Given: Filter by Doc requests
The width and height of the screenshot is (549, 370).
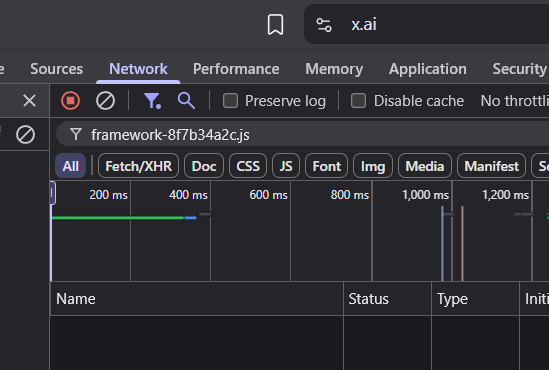Looking at the screenshot, I should click(x=204, y=166).
